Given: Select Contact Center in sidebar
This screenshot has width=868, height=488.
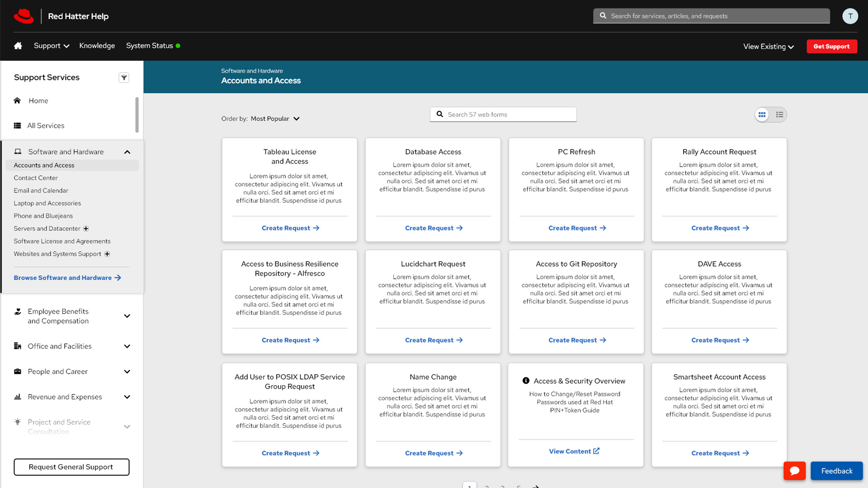Looking at the screenshot, I should coord(36,178).
